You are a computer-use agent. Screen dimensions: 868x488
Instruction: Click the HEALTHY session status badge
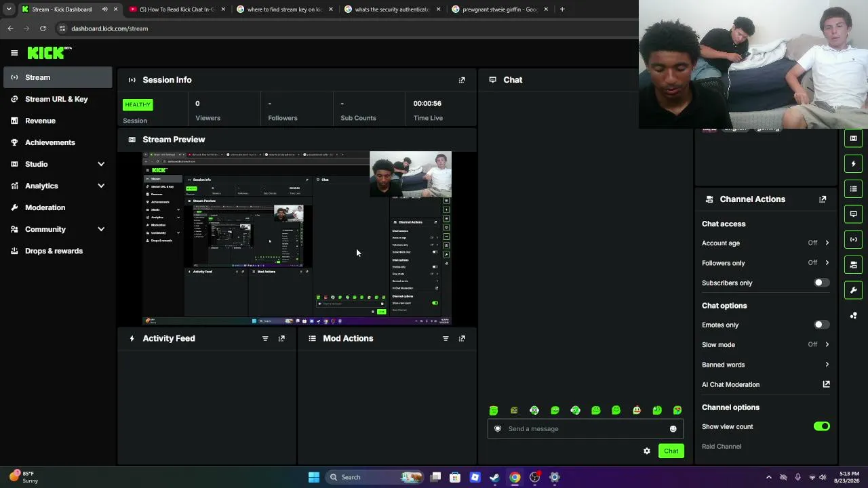(x=138, y=104)
